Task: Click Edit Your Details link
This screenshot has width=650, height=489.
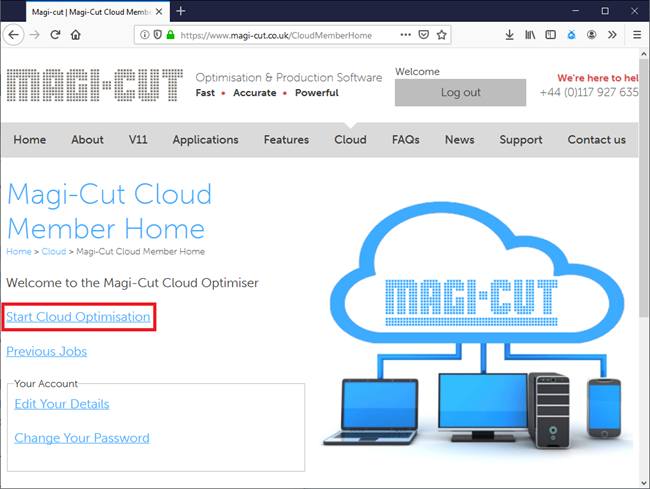Action: click(62, 404)
